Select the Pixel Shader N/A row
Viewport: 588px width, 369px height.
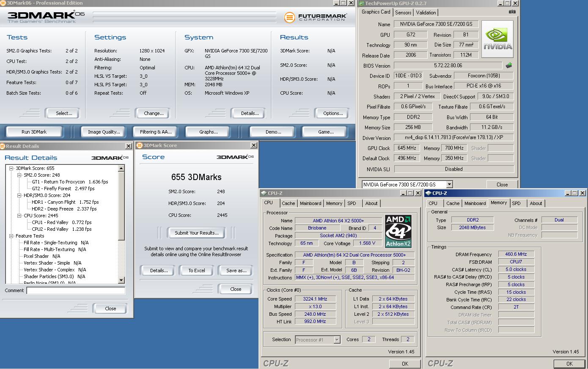(42, 256)
